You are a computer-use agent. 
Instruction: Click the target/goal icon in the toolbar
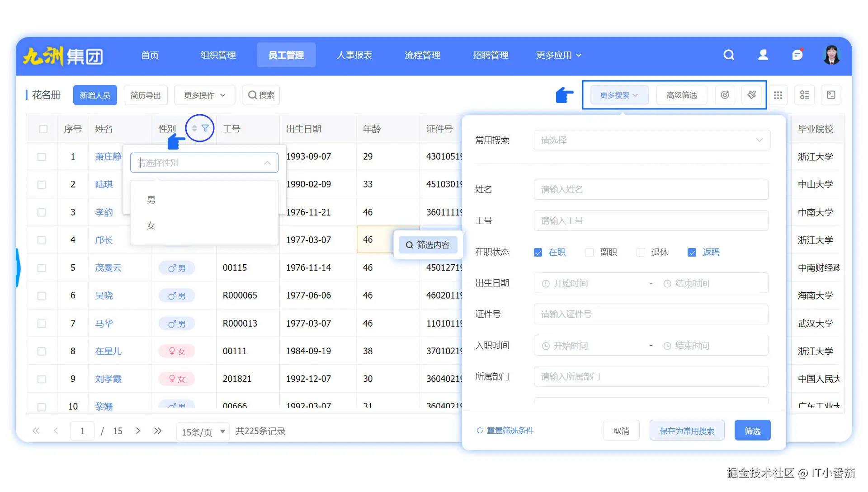pyautogui.click(x=725, y=95)
